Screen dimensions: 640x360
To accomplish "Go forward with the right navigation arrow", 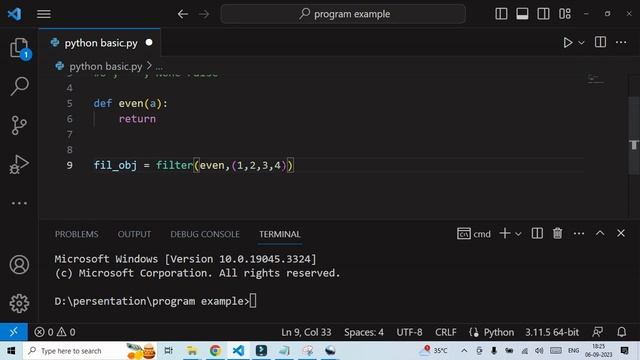I will click(x=204, y=14).
